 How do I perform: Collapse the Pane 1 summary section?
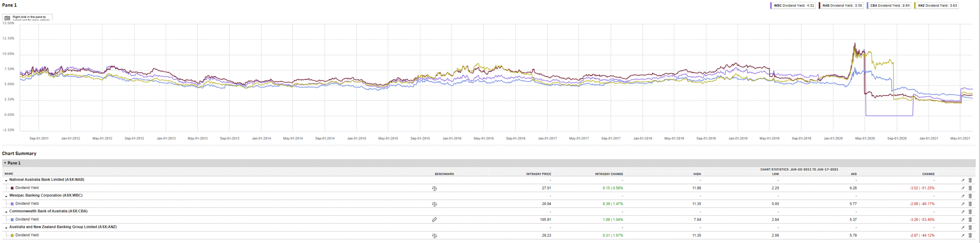coord(5,163)
